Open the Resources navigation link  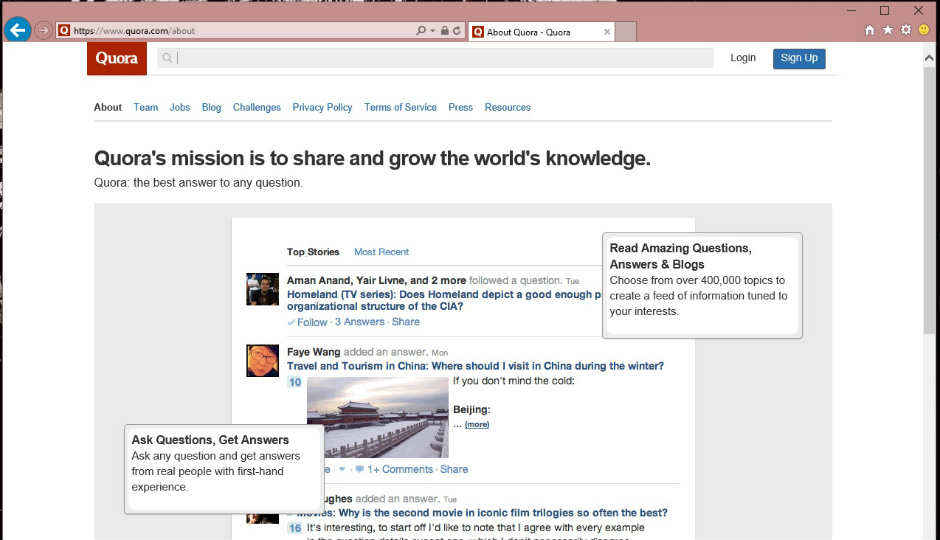click(x=508, y=107)
